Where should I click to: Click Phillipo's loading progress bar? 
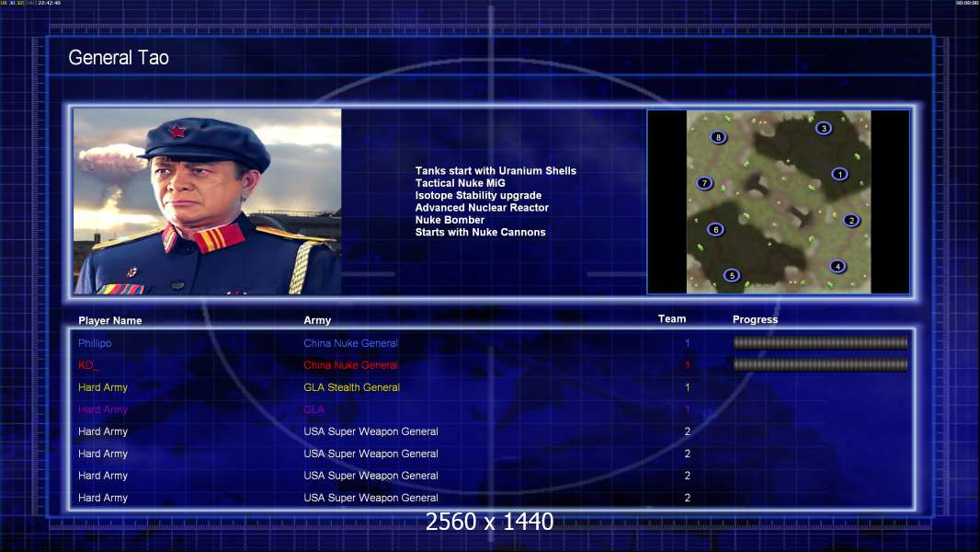820,342
